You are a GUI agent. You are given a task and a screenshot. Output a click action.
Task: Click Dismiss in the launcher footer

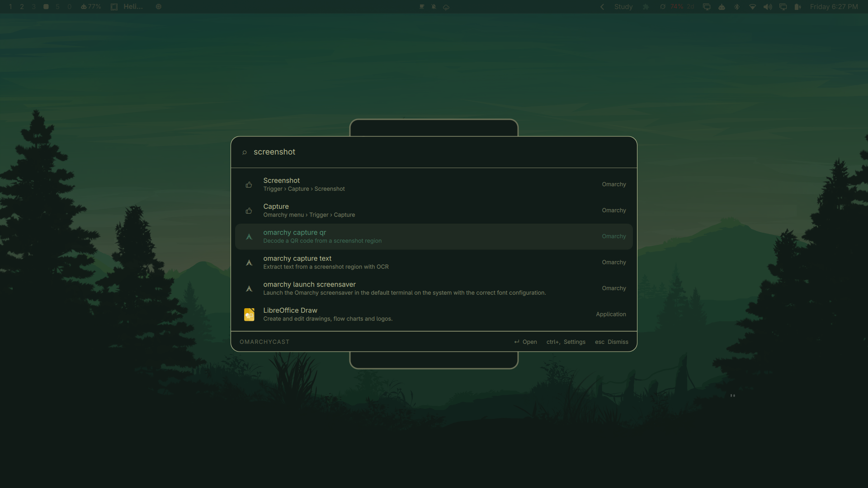(611, 342)
